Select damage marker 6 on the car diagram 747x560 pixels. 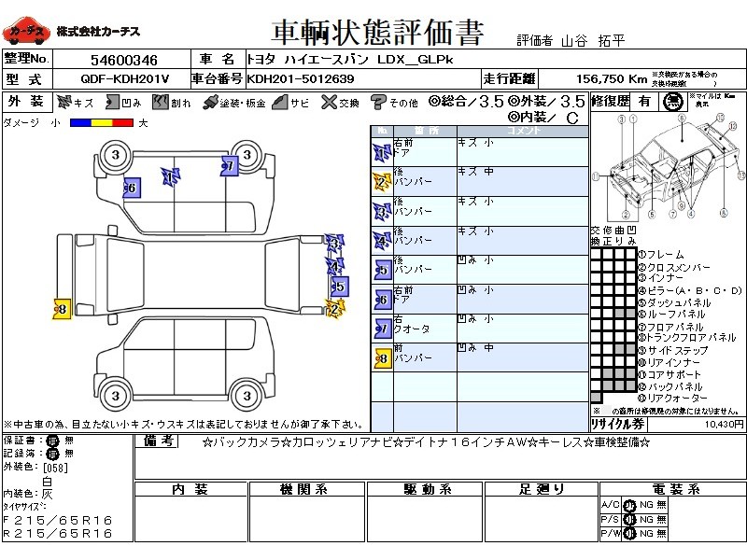[x=132, y=189]
